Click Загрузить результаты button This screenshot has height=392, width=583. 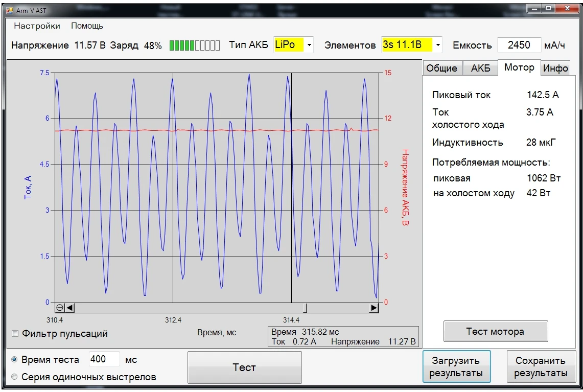[456, 367]
